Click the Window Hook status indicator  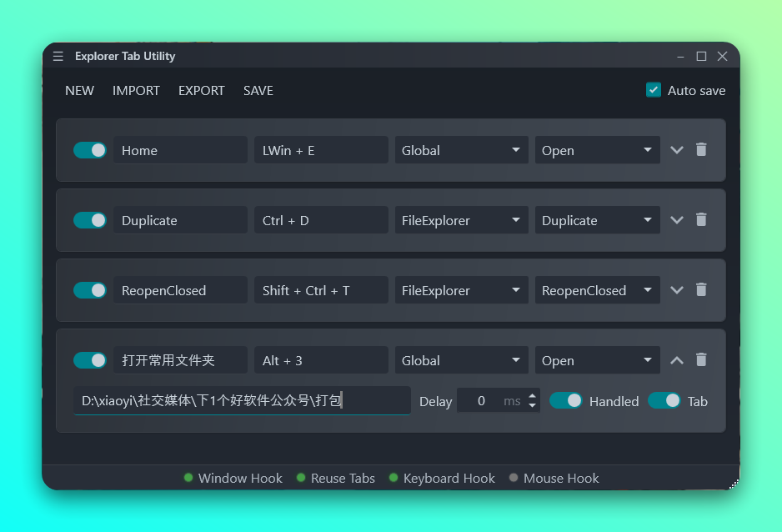coord(233,478)
